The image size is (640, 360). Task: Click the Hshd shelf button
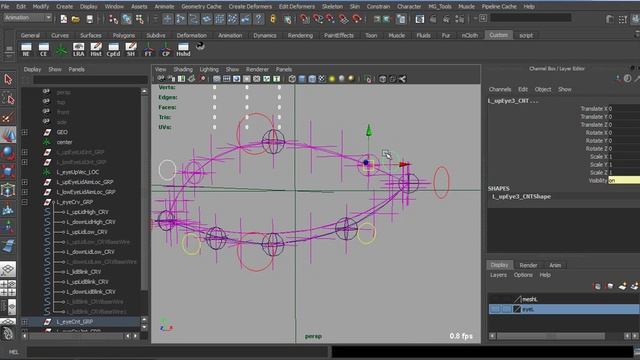point(183,49)
